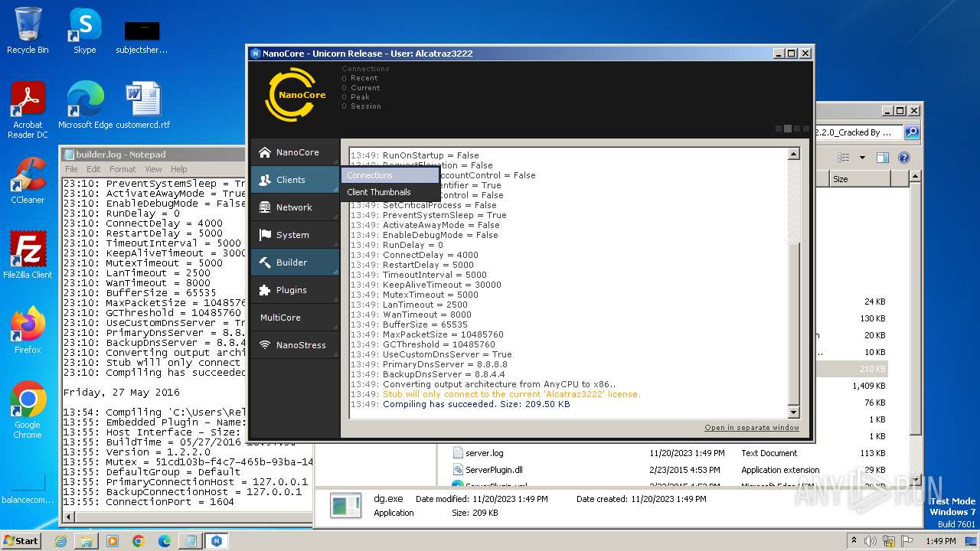980x551 pixels.
Task: Open the subjectsher desktop file
Action: (142, 37)
